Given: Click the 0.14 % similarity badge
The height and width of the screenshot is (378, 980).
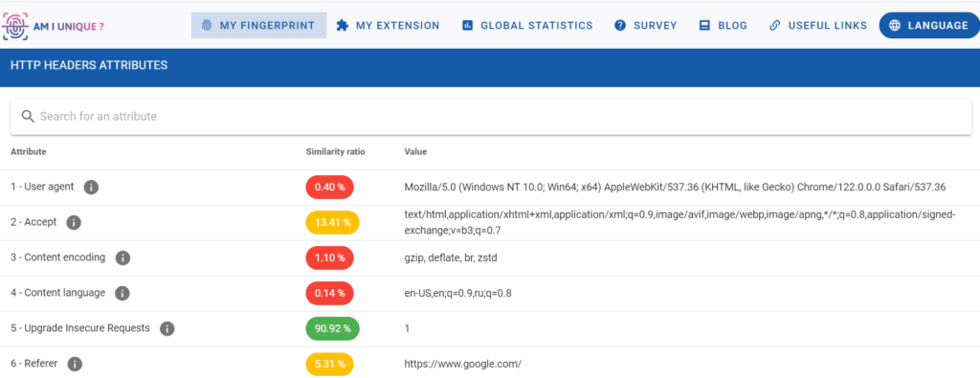Looking at the screenshot, I should pyautogui.click(x=329, y=293).
